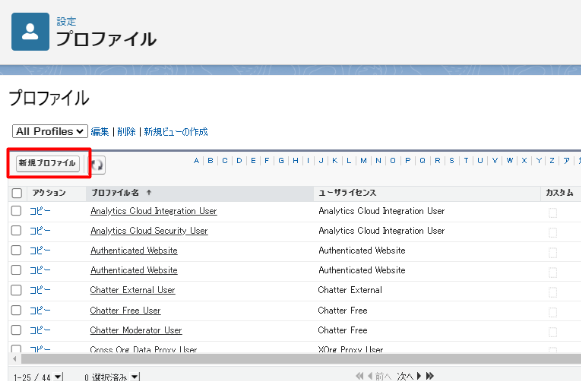Copy the Analytics Cloud Integration User profile
This screenshot has height=381, width=581.
pyautogui.click(x=40, y=211)
